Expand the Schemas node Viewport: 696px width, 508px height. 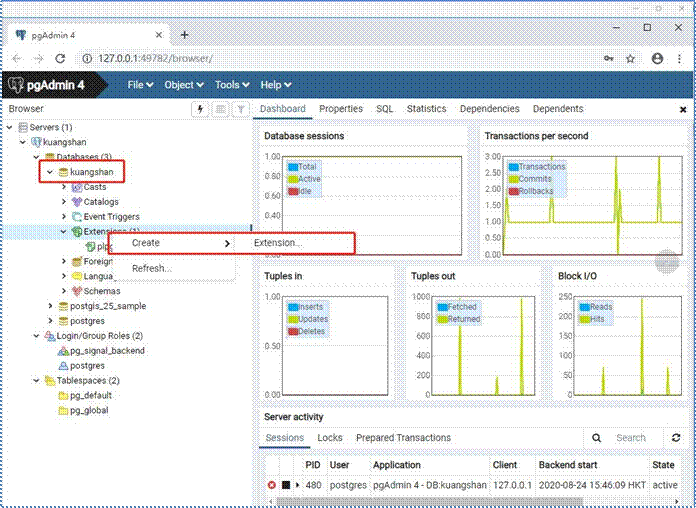tap(64, 291)
